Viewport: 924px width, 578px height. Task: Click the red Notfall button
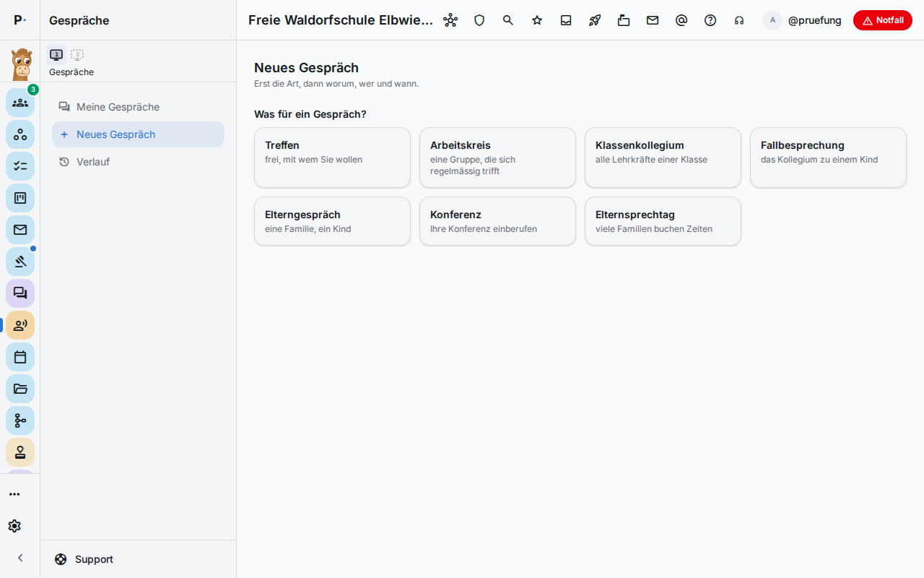pyautogui.click(x=883, y=20)
